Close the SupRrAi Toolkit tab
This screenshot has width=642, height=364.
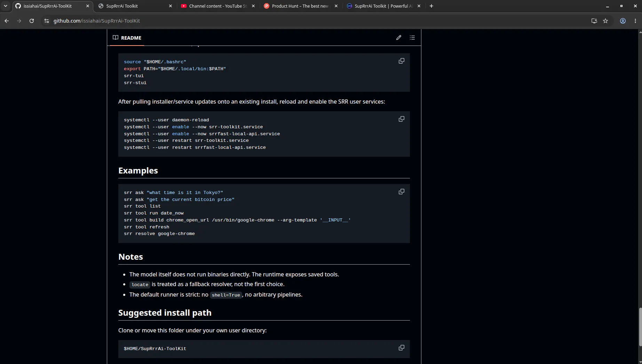click(x=171, y=6)
